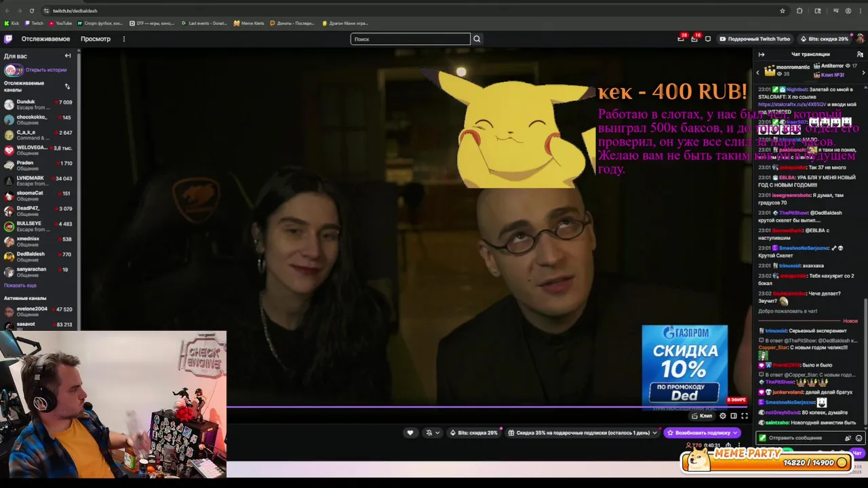Sort followed channels with arrows icon
Viewport: 868px width, 488px height.
67,86
